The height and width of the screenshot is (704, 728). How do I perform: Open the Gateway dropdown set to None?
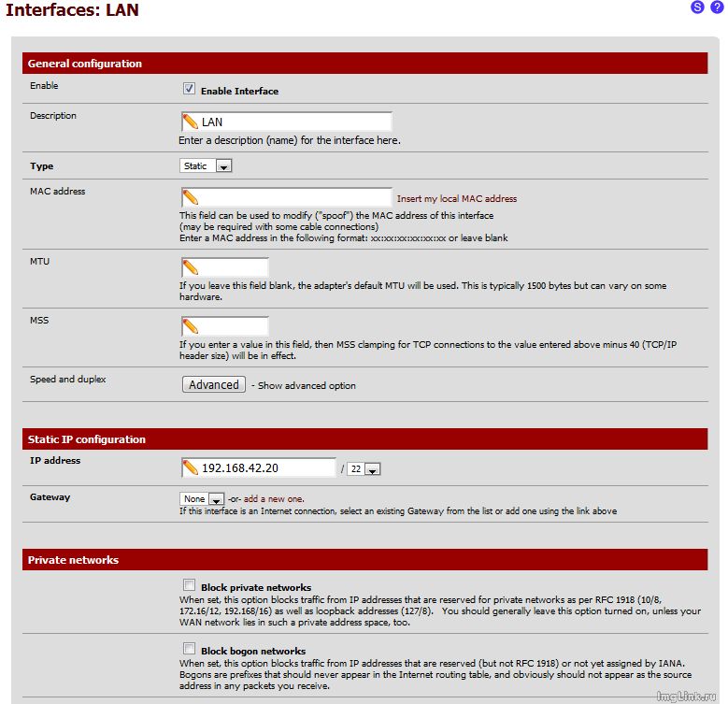(202, 498)
